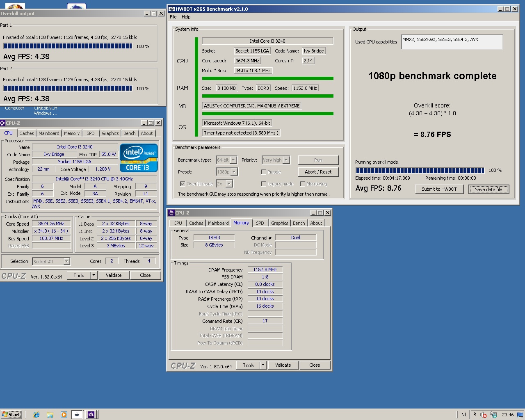Toggle the Monitoring checkbox
The image size is (525, 420).
pos(302,184)
